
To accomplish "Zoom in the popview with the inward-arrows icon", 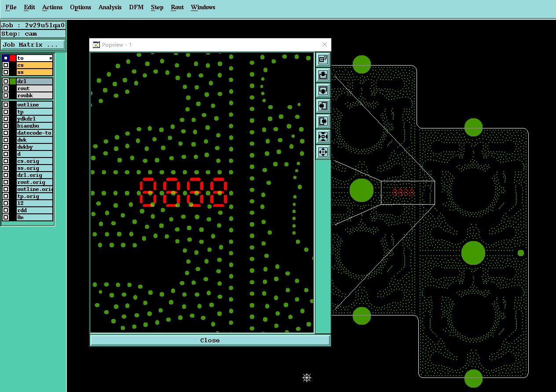I will pyautogui.click(x=323, y=136).
